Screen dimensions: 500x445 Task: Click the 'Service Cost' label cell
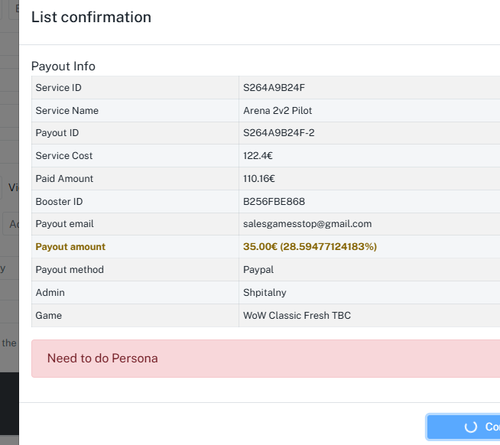click(x=135, y=156)
